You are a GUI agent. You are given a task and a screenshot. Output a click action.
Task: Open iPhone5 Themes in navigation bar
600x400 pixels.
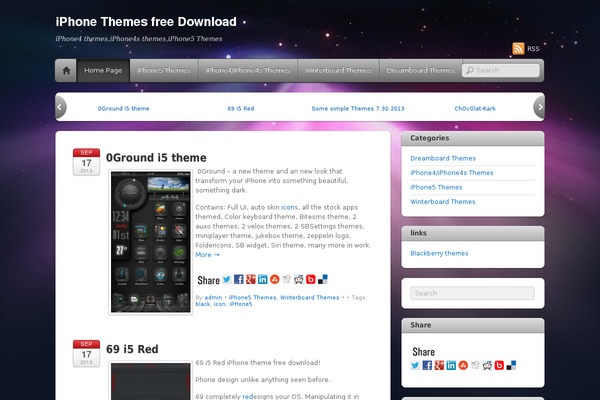(x=164, y=70)
